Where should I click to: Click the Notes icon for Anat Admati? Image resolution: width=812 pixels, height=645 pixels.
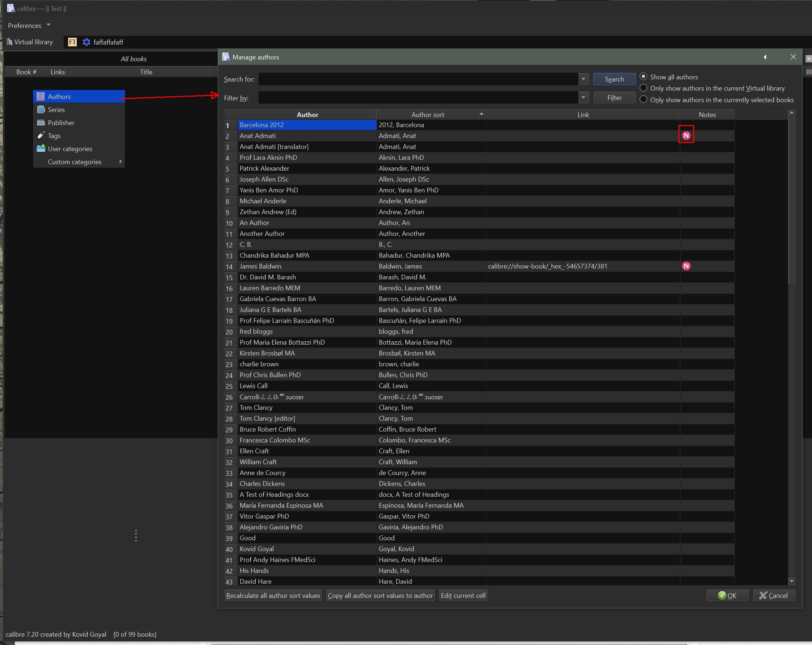(686, 136)
